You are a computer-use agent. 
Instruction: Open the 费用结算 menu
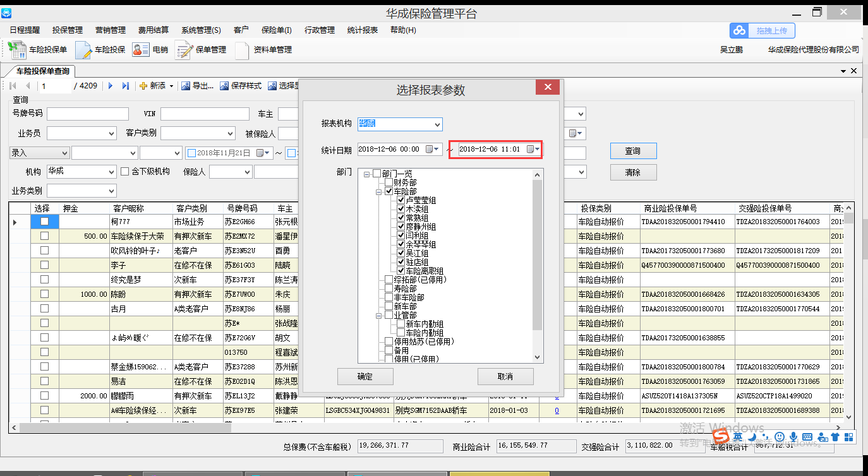[x=154, y=30]
